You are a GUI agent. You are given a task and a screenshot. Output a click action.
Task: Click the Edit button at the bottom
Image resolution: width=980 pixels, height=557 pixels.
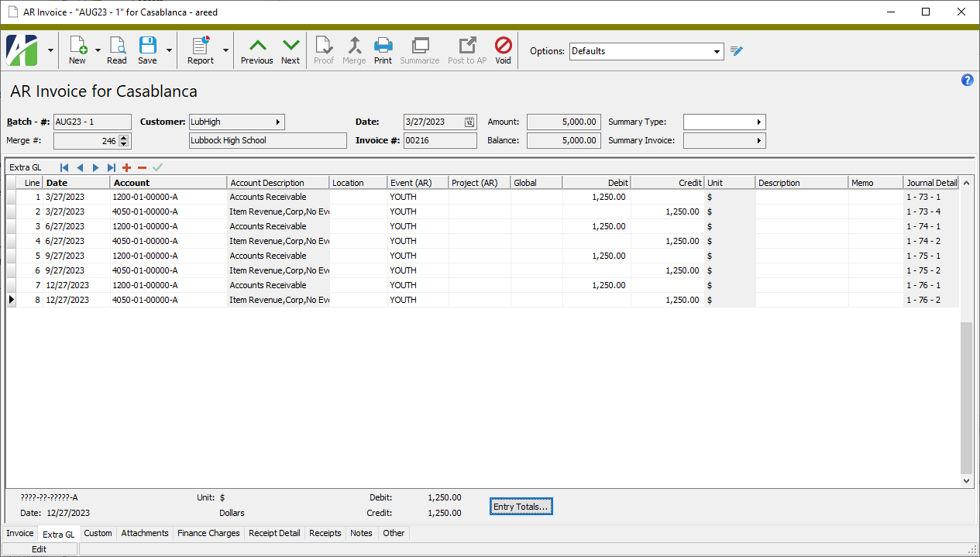(40, 548)
